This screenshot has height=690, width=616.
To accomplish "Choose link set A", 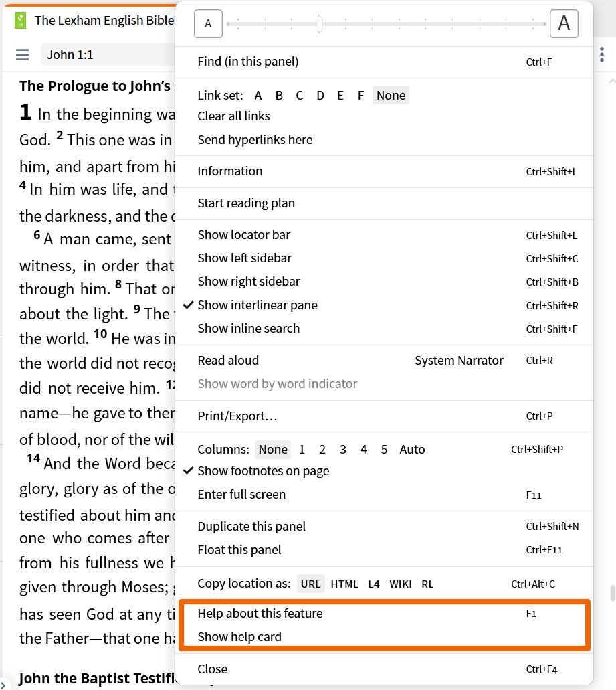I will (x=258, y=96).
